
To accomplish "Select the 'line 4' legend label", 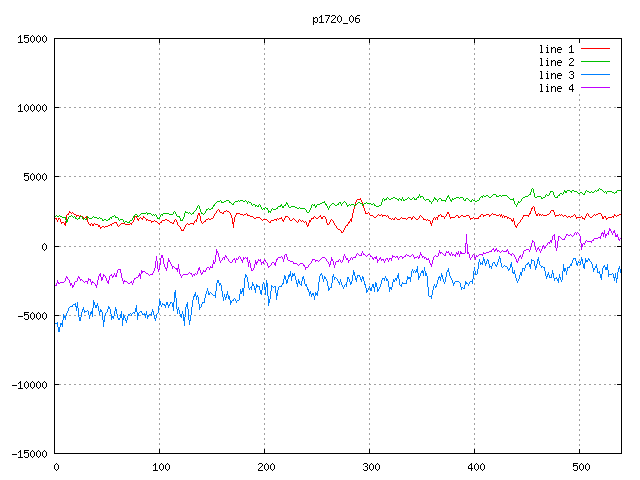I will (x=556, y=88).
